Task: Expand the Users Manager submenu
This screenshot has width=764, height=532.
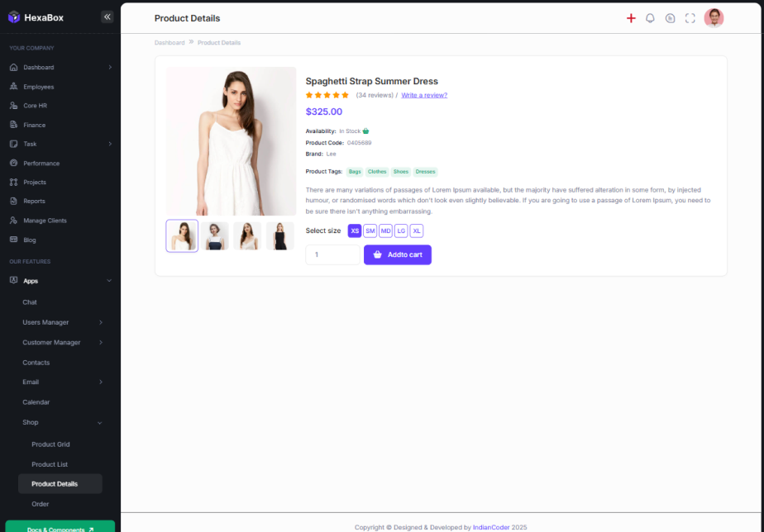Action: 101,322
